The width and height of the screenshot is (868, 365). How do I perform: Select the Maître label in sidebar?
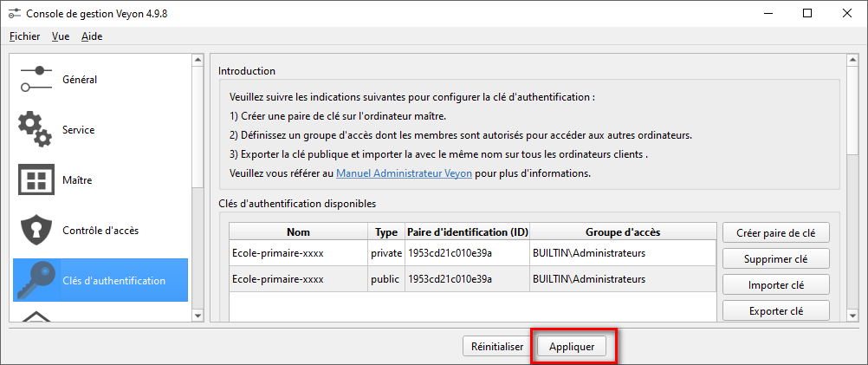click(x=77, y=180)
